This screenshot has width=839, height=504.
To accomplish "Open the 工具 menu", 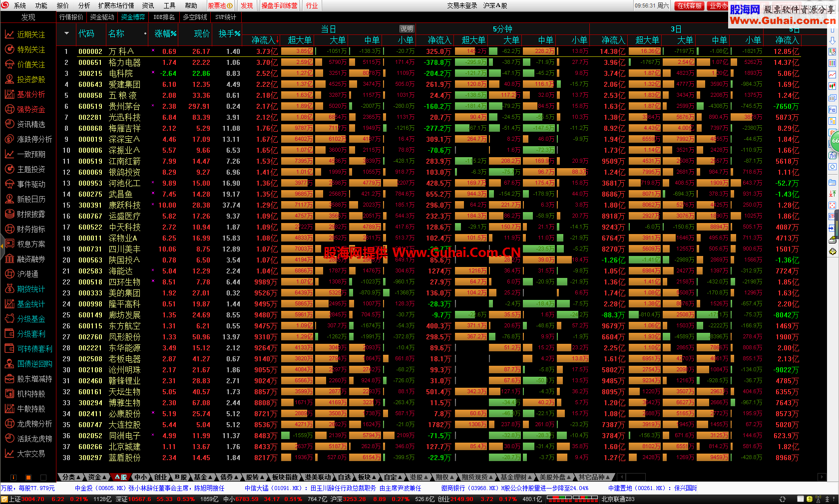I will tap(169, 5).
